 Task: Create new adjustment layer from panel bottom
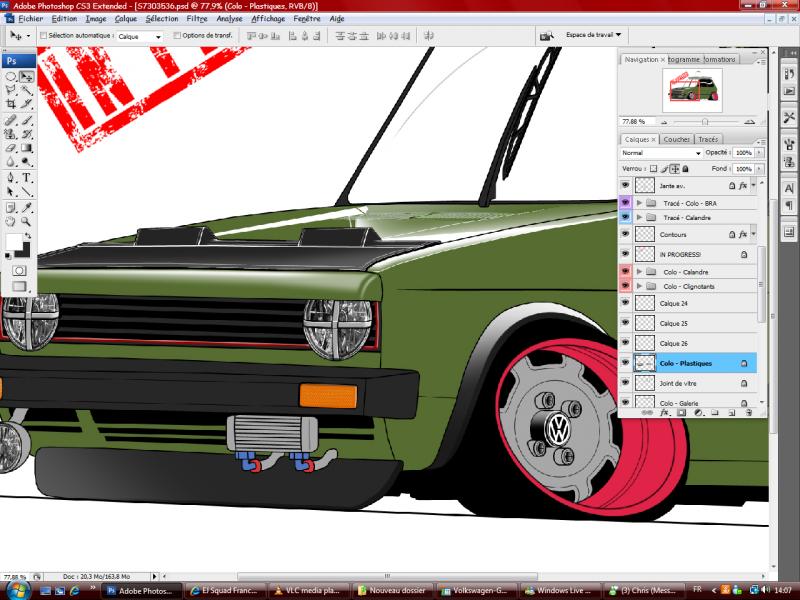tap(698, 412)
